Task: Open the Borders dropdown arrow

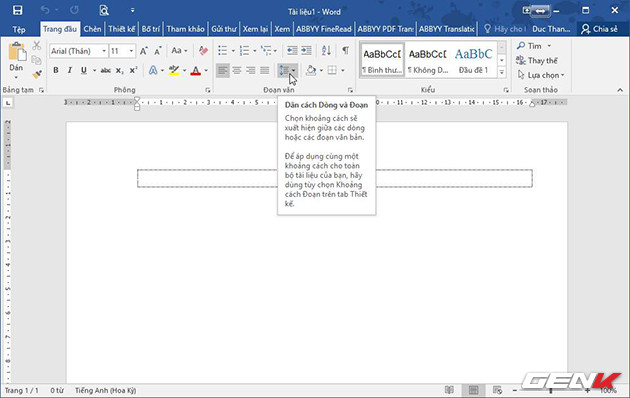Action: tap(343, 71)
